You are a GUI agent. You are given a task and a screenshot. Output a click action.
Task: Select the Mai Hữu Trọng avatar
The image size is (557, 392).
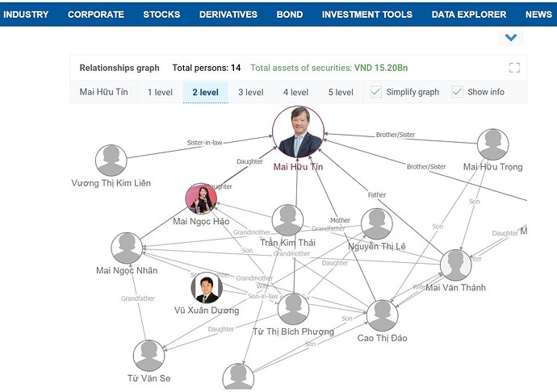pyautogui.click(x=493, y=144)
